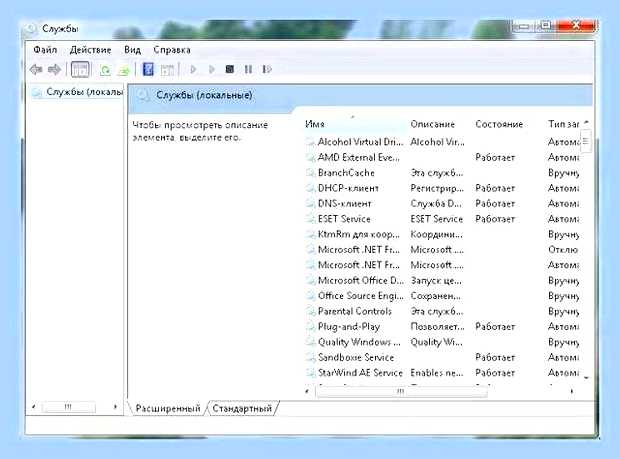Click the services list horizontal scrollbar thumb
This screenshot has height=459, width=620.
click(x=401, y=391)
